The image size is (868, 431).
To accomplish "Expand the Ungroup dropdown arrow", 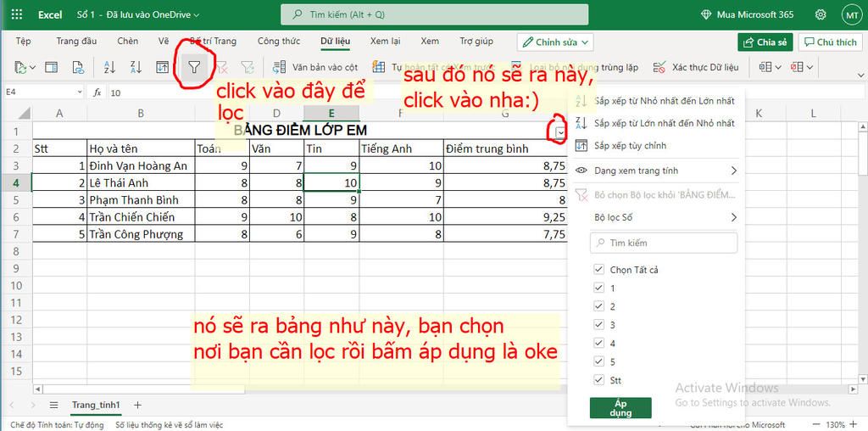I will pos(810,68).
